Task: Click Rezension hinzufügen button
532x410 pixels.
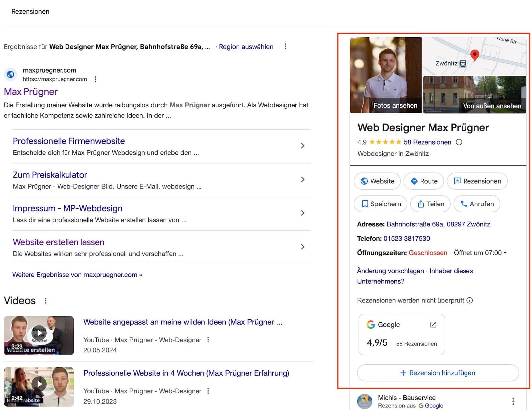Action: tap(438, 373)
